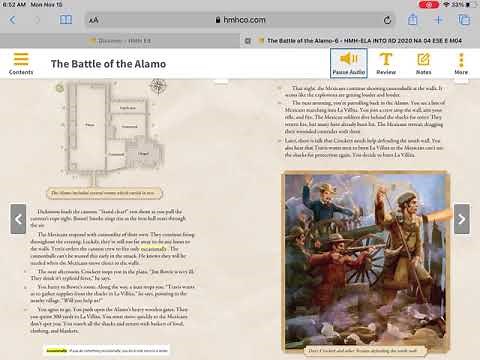Open the More options menu
Screen dimensions: 480x360
pyautogui.click(x=461, y=63)
